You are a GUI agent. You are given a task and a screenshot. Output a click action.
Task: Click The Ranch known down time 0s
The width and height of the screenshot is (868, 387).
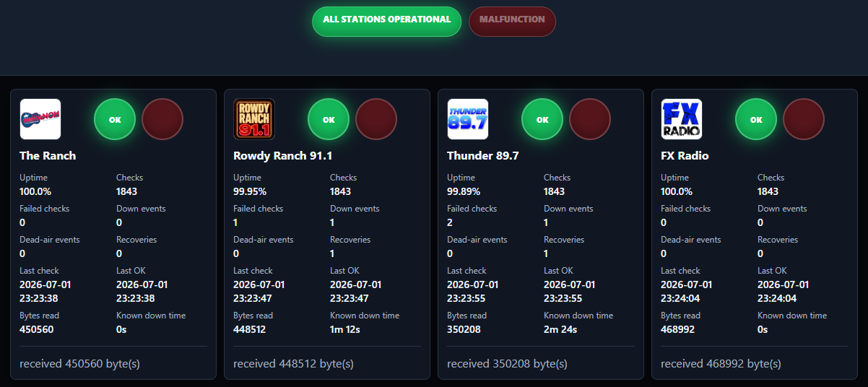[x=121, y=329]
